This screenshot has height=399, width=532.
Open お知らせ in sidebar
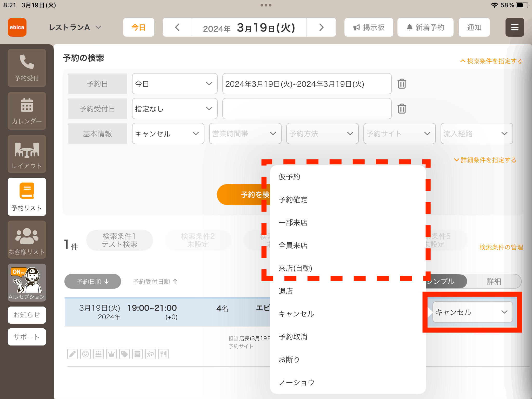tap(27, 315)
